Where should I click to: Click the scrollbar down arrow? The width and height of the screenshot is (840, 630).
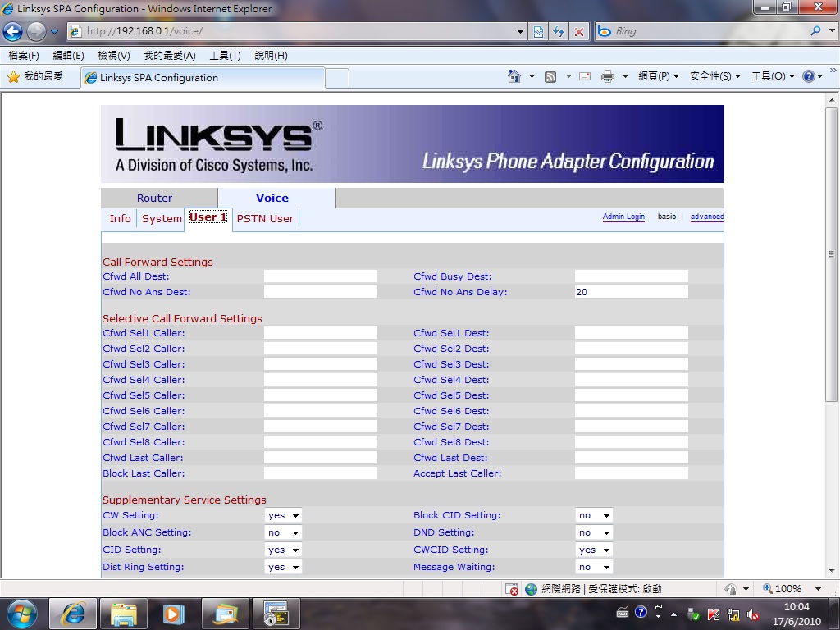point(831,571)
